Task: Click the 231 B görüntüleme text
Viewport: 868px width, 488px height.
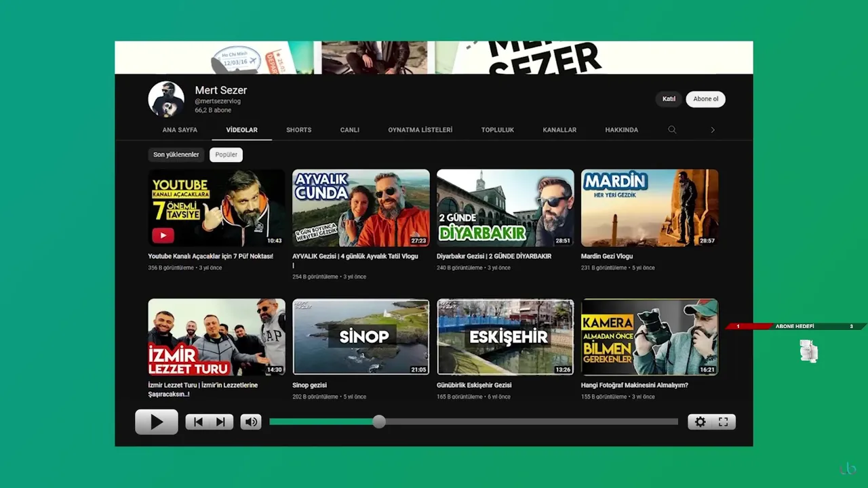Action: tap(604, 268)
